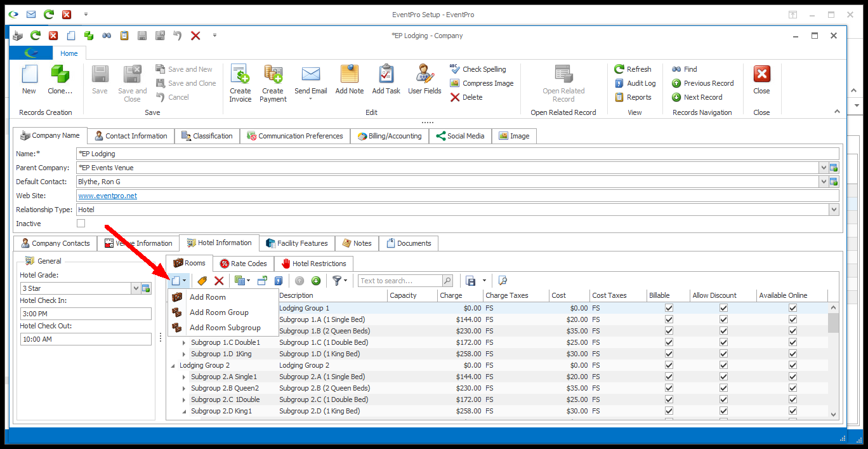The height and width of the screenshot is (449, 868).
Task: Click the red X delete icon in Rooms toolbar
Action: [x=219, y=281]
